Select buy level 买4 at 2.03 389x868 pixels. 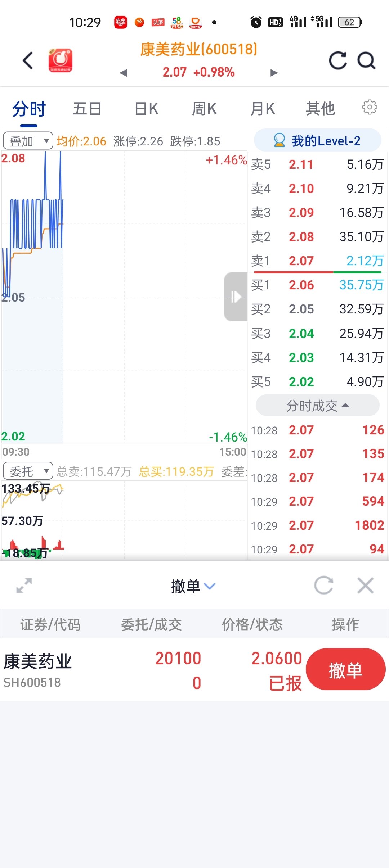coord(317,357)
